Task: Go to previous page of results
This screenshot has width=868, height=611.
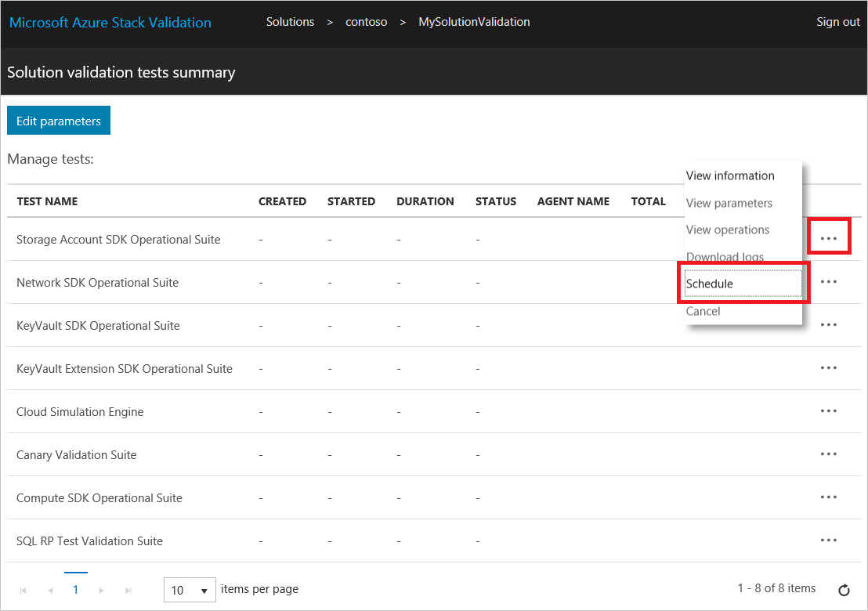Action: [x=50, y=591]
